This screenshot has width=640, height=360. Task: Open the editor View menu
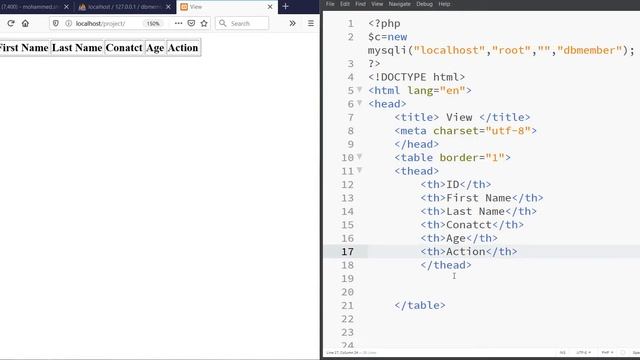coord(377,4)
